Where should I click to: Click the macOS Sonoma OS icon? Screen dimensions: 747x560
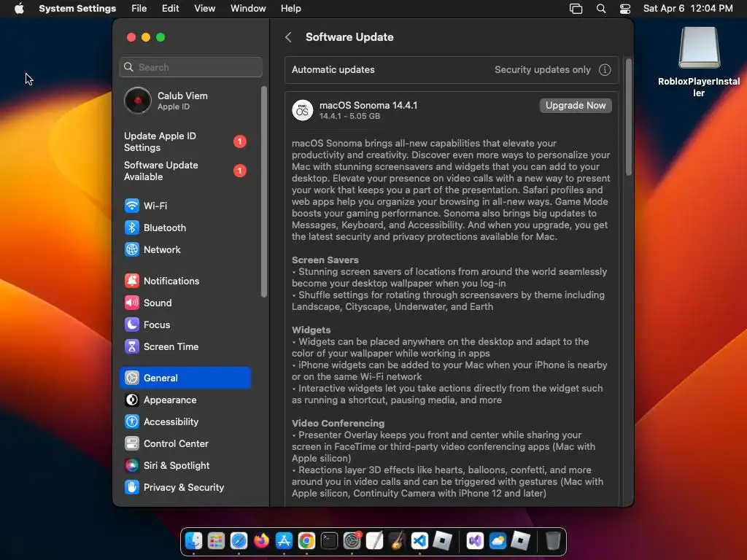[x=303, y=111]
